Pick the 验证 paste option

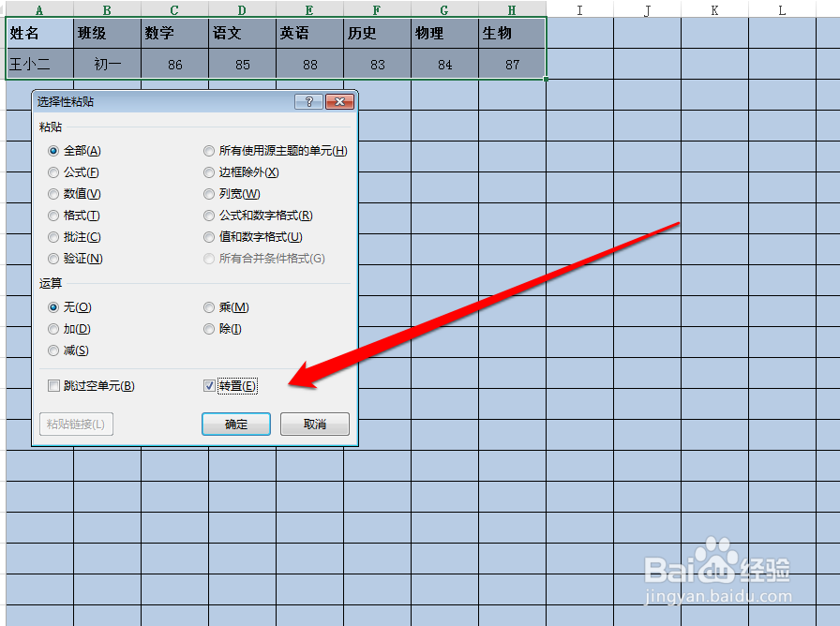coord(53,258)
